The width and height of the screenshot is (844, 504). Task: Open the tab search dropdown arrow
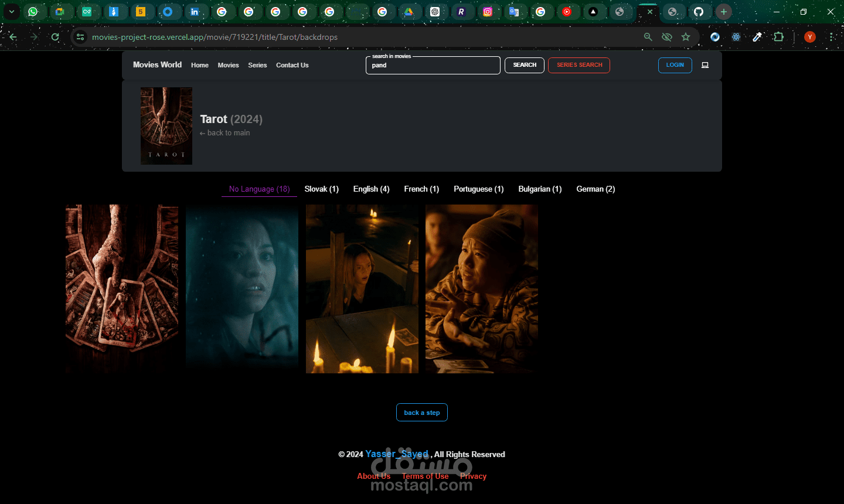(x=11, y=12)
